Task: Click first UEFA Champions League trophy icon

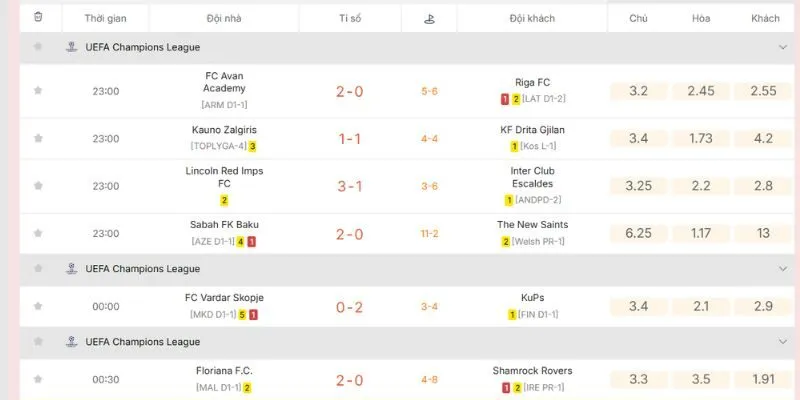Action: (72, 47)
